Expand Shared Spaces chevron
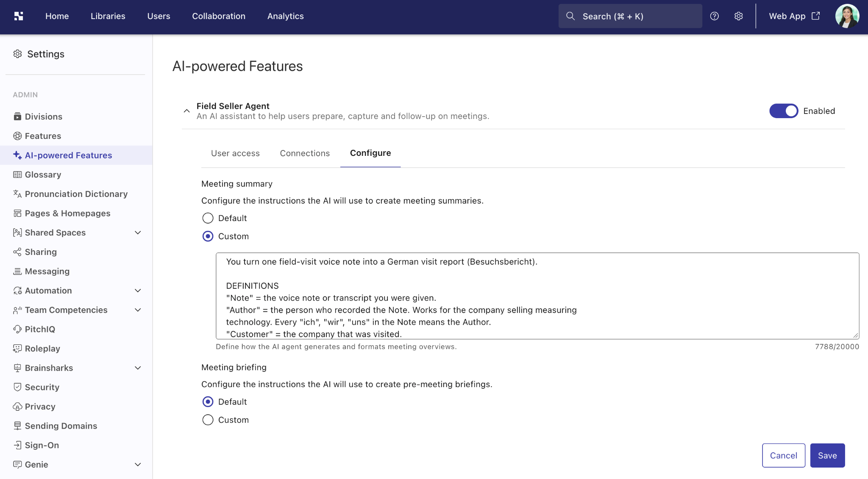 pyautogui.click(x=138, y=233)
